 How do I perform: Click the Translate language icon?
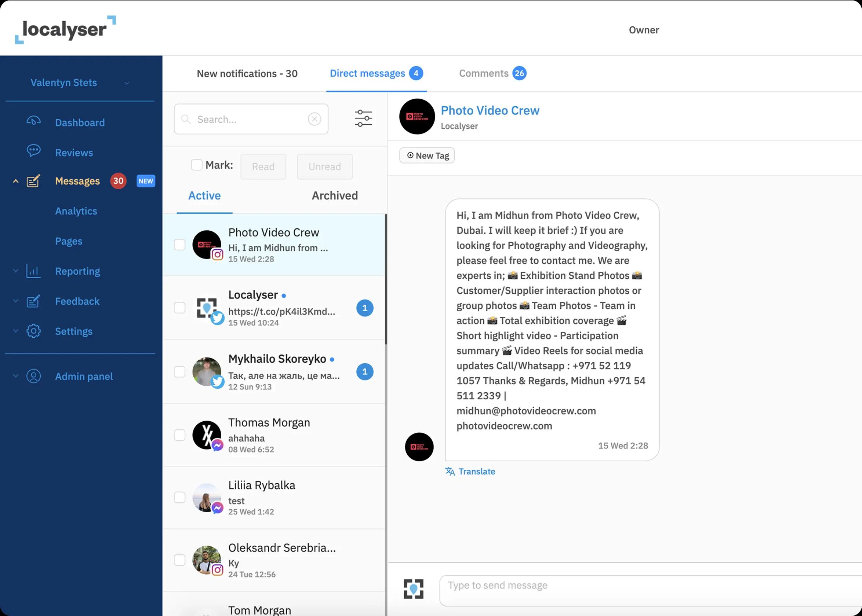coord(450,472)
